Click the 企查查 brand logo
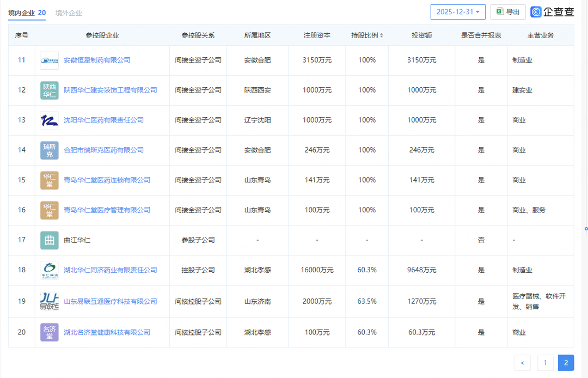 pos(552,12)
